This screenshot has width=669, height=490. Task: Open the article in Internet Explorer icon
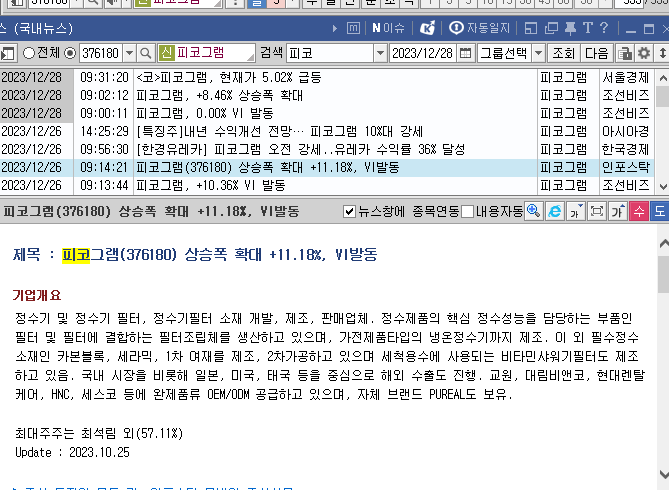point(554,211)
